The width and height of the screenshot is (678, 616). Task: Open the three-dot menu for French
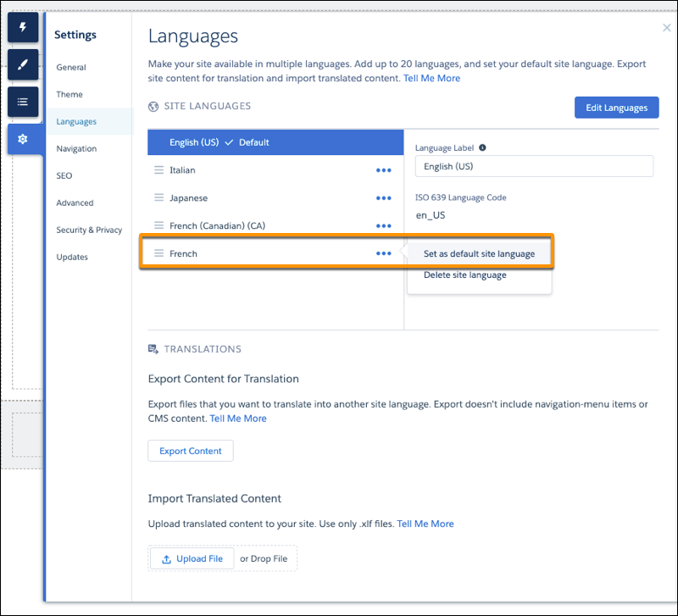[384, 253]
